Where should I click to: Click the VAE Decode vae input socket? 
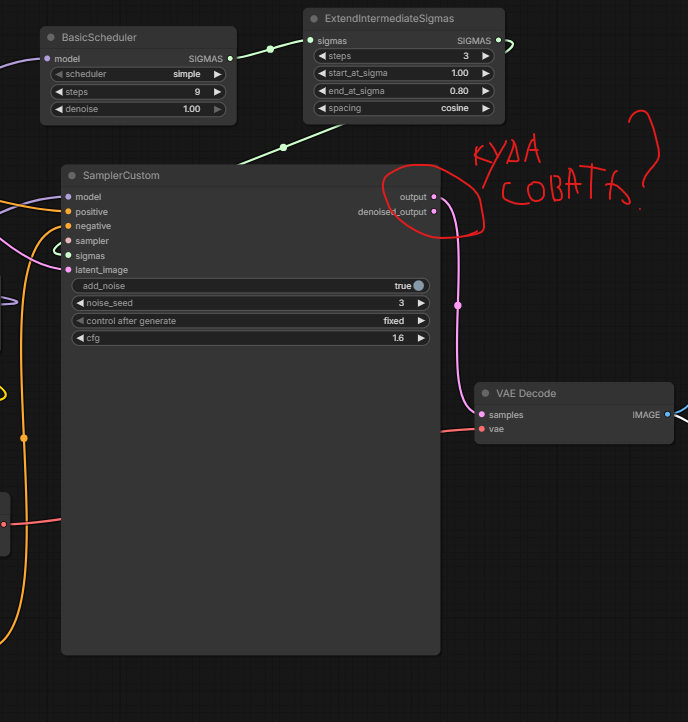482,429
